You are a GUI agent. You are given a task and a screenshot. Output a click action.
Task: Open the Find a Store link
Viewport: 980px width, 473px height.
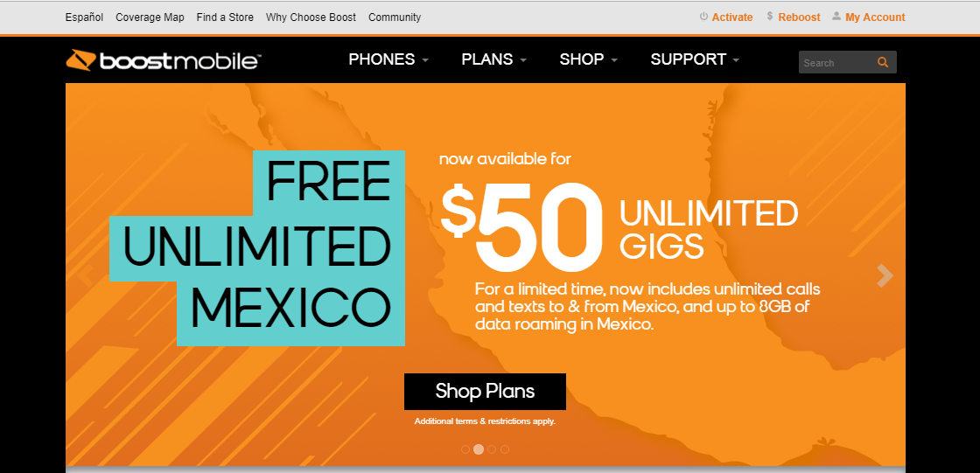[x=225, y=17]
